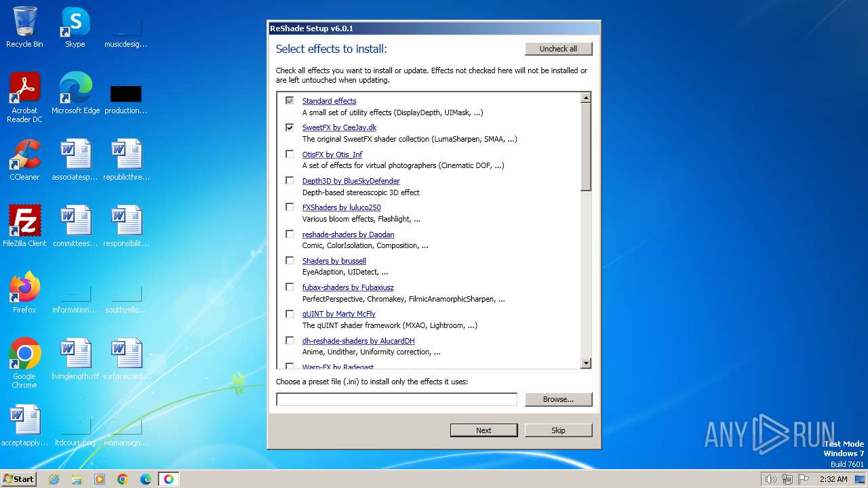The height and width of the screenshot is (488, 868).
Task: Check qUINT by Marty McFly
Action: click(x=290, y=314)
